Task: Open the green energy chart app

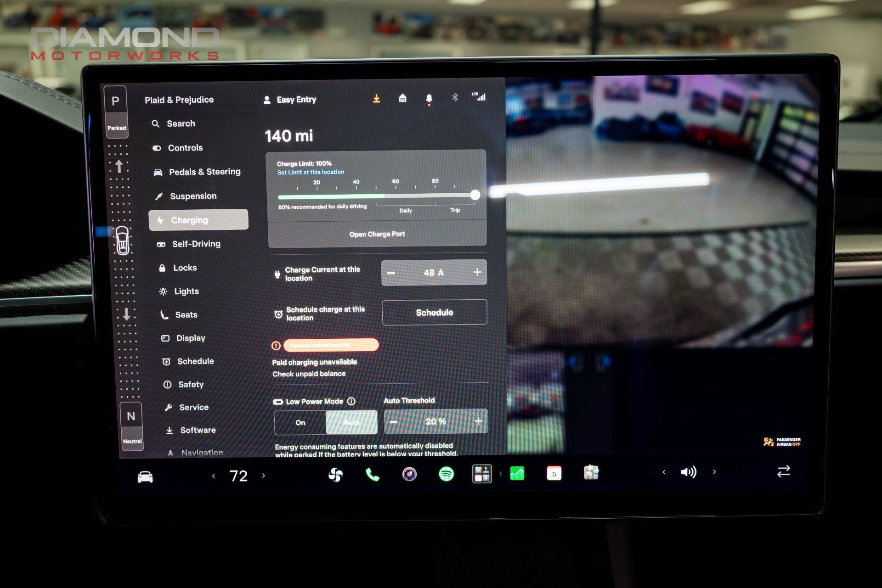Action: point(517,473)
